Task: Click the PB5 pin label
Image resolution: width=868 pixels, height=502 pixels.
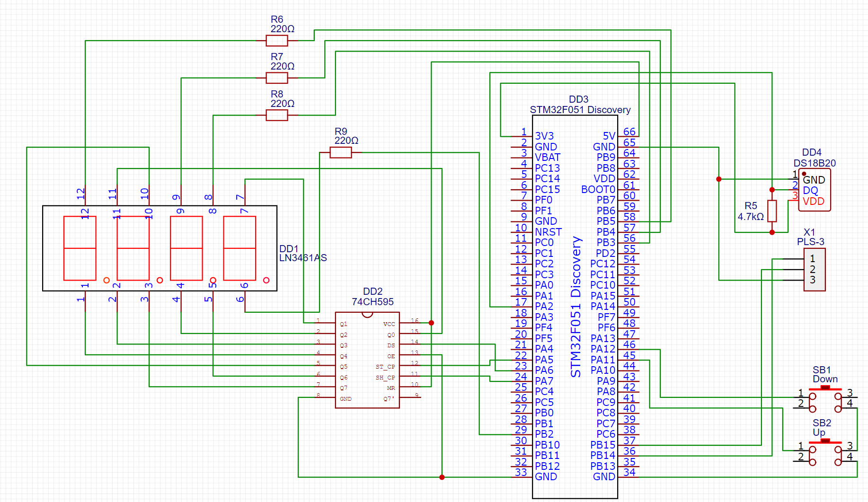Action: (x=606, y=221)
